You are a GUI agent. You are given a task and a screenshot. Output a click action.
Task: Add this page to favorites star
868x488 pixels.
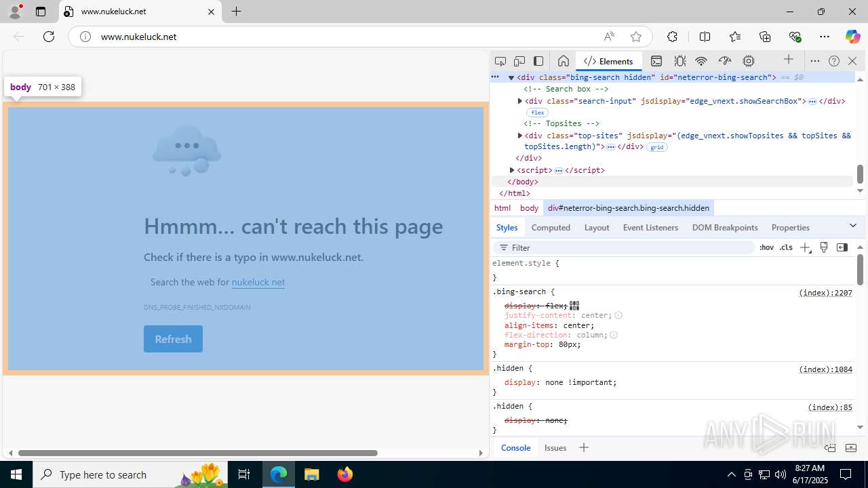pyautogui.click(x=635, y=37)
